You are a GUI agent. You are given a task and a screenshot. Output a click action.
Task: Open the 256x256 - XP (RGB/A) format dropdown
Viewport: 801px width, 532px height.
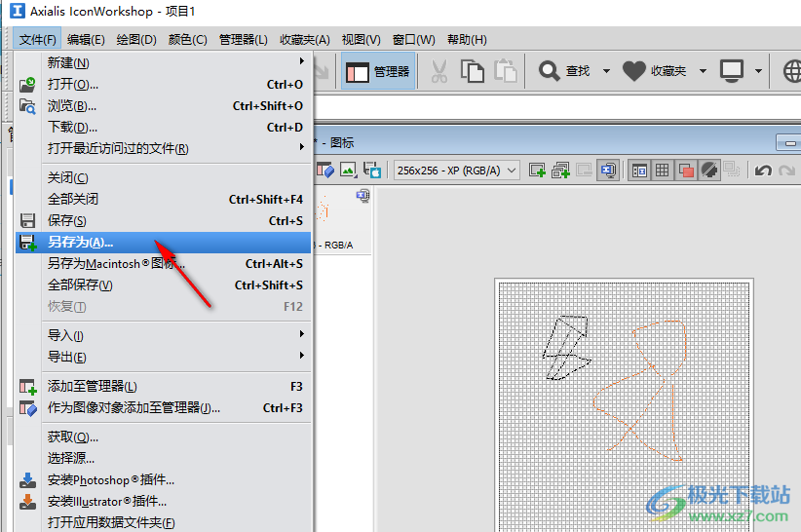click(x=457, y=171)
